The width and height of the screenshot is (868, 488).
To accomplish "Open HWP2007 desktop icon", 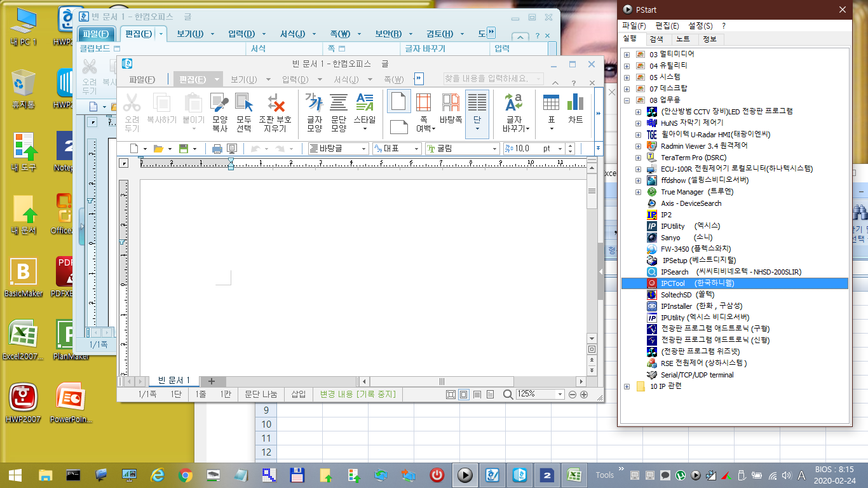I will pyautogui.click(x=24, y=403).
